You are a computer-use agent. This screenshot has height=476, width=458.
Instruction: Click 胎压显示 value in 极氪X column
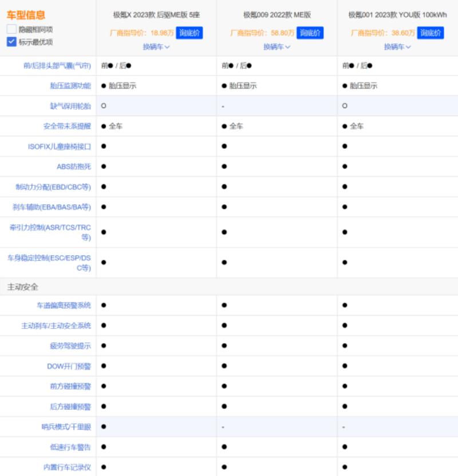123,86
